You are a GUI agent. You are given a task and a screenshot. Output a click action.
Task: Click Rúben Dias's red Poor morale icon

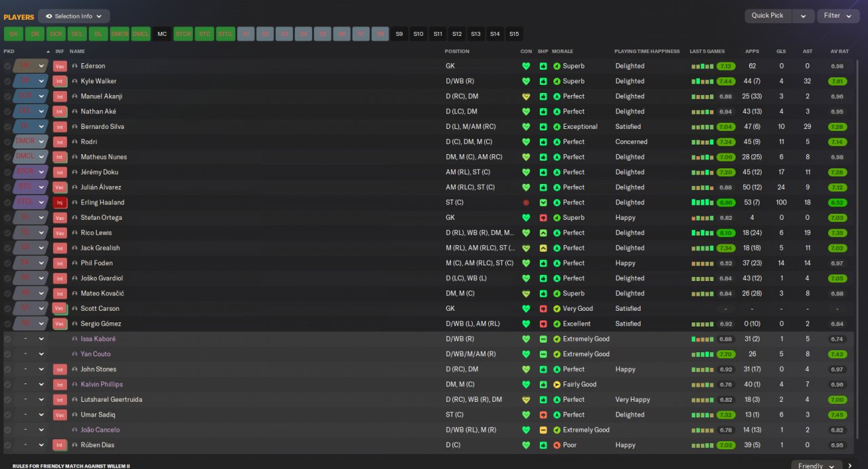pyautogui.click(x=557, y=445)
